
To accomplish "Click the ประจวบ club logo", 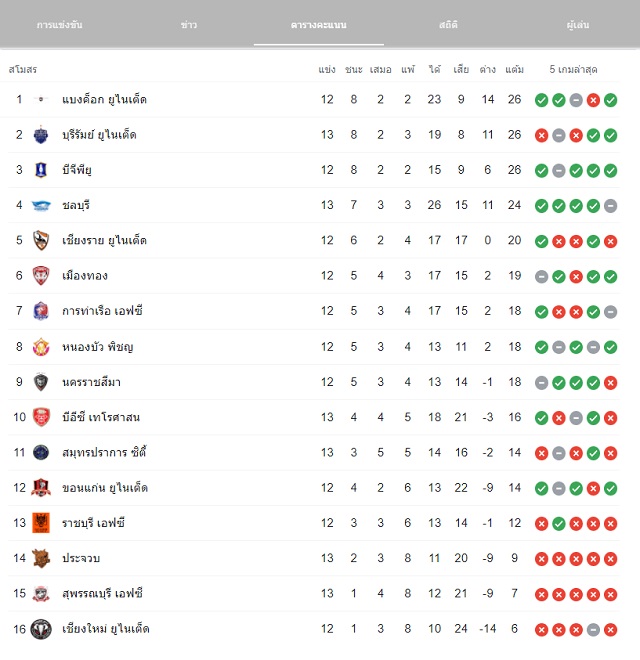I will [41, 558].
